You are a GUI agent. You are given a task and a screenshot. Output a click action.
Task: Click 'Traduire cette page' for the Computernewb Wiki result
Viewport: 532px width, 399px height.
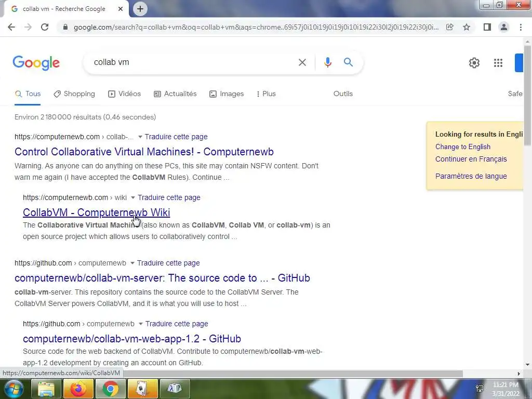(x=169, y=197)
